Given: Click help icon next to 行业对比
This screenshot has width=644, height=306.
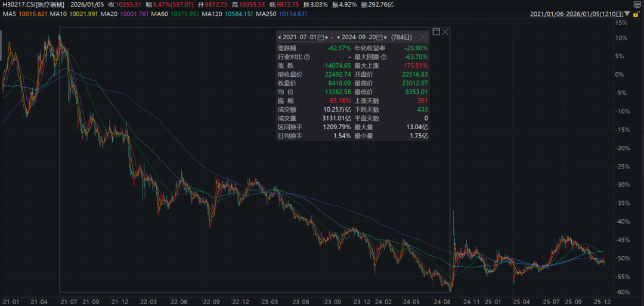Looking at the screenshot, I should coord(307,57).
